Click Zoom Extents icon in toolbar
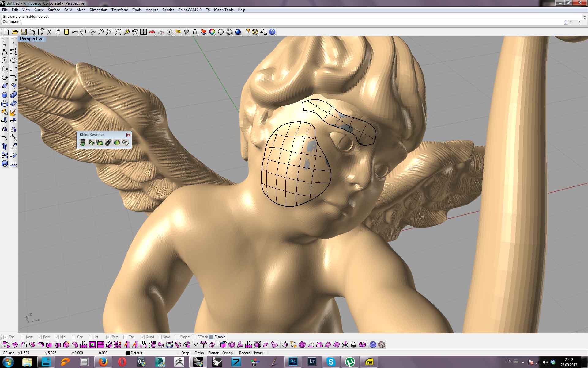 [118, 32]
